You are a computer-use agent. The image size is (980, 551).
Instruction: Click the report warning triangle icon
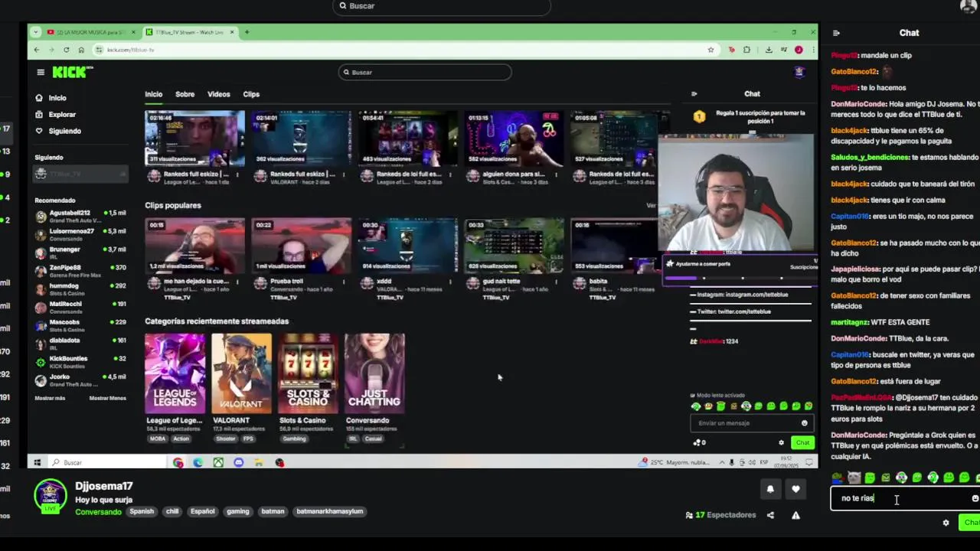coord(795,515)
